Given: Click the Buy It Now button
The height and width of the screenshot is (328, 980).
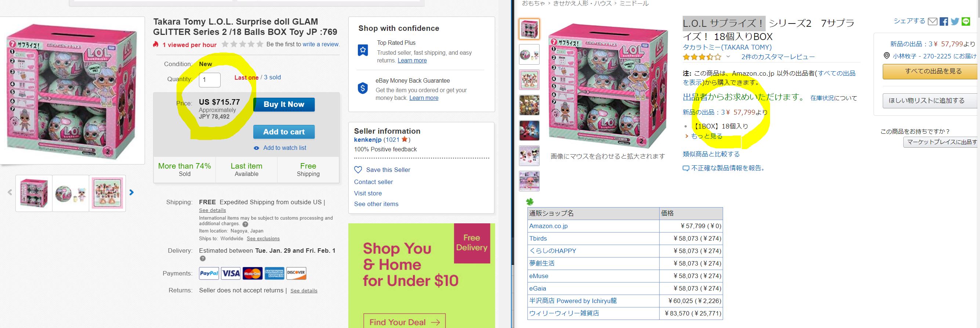Looking at the screenshot, I should point(284,105).
